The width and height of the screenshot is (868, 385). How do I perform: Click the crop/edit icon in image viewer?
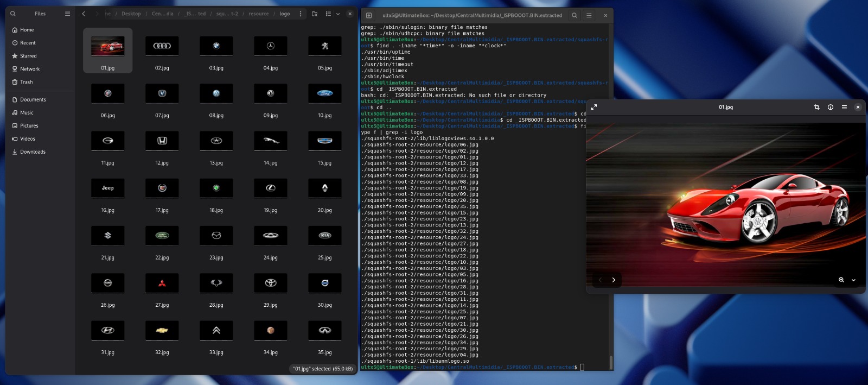point(816,108)
